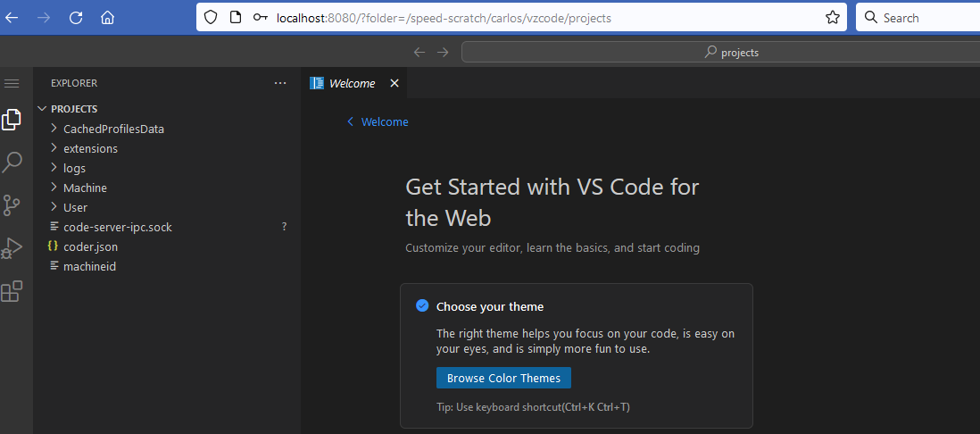Expand the extensions folder
980x434 pixels.
(89, 148)
